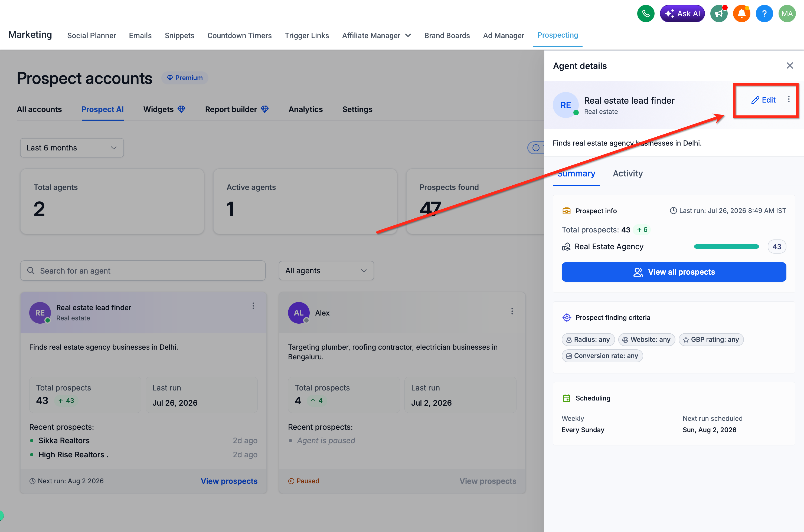804x532 pixels.
Task: Click View all prospects button
Action: 674,272
